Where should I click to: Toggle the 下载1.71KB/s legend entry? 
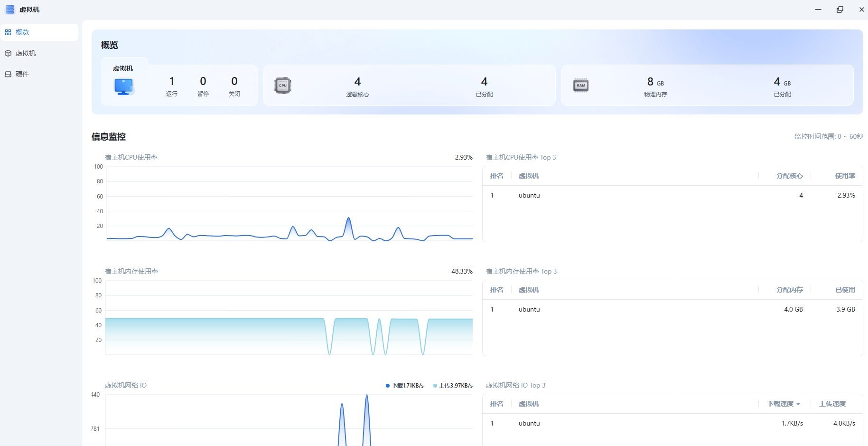[x=405, y=386]
